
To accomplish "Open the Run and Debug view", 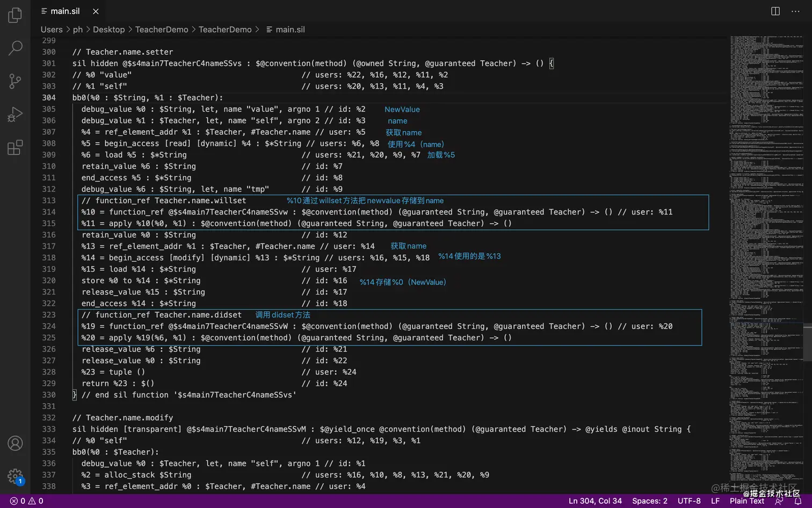I will [15, 115].
